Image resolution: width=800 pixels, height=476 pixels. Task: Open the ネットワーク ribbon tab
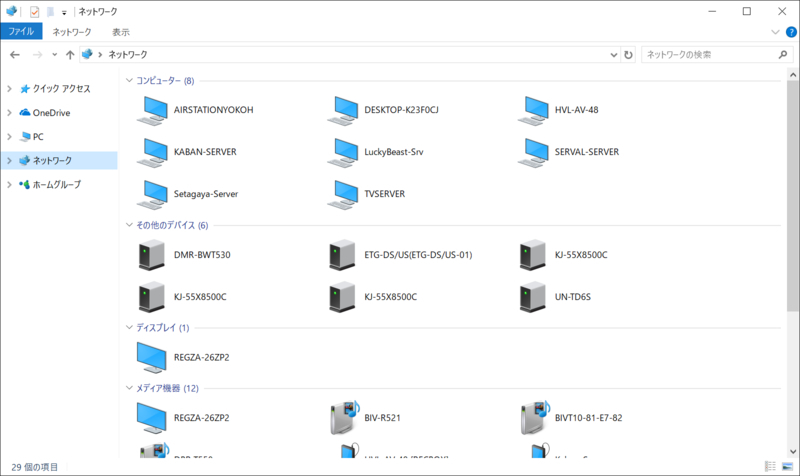pos(72,32)
